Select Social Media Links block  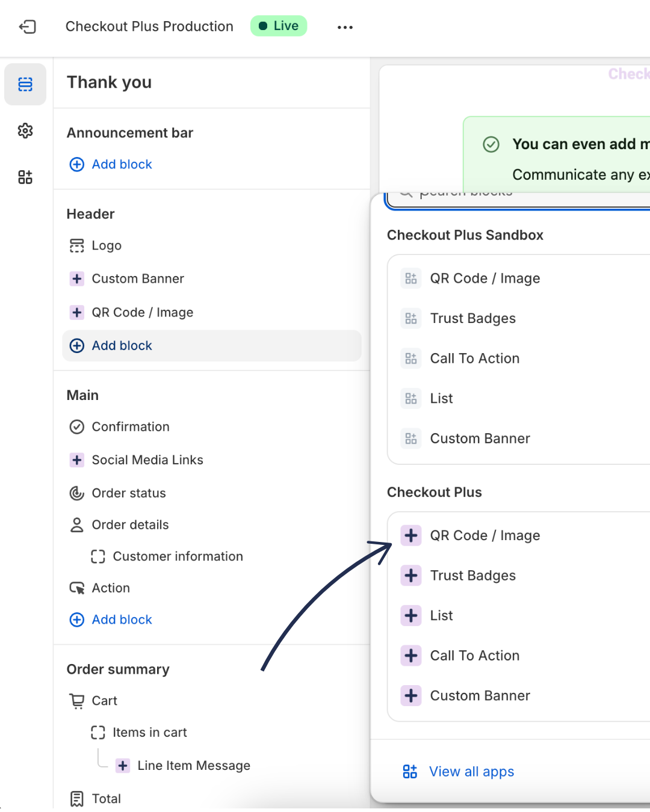[x=147, y=460]
